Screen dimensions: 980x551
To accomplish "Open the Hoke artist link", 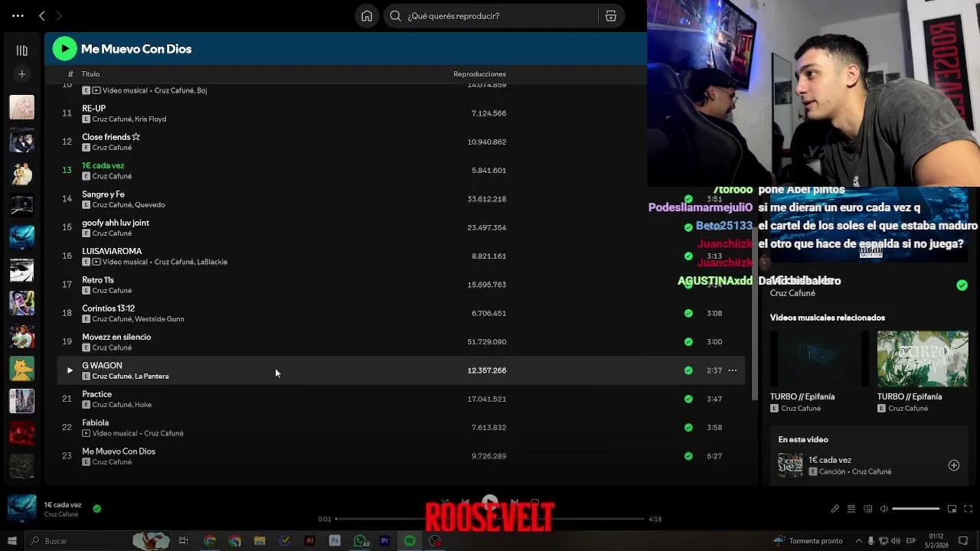I will [143, 405].
